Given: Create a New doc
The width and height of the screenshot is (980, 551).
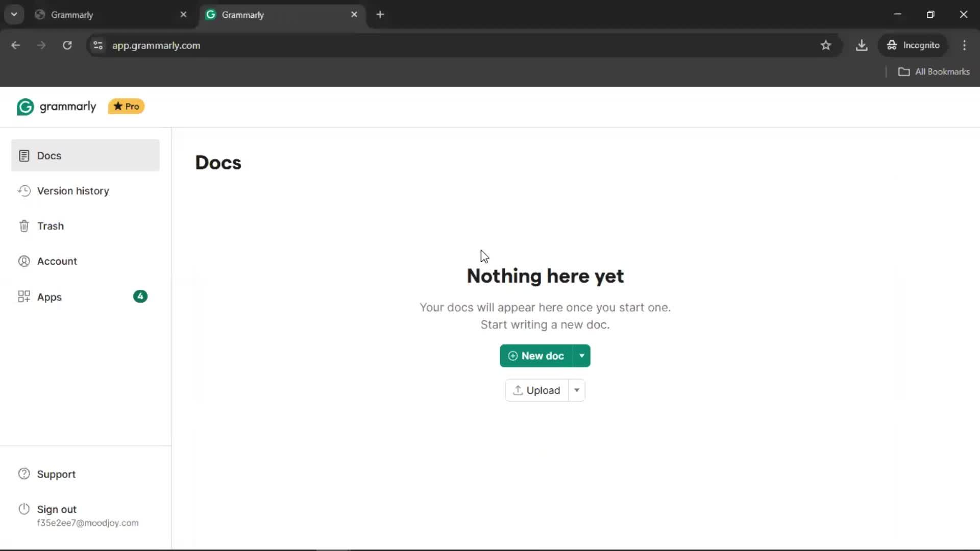Looking at the screenshot, I should coord(536,356).
